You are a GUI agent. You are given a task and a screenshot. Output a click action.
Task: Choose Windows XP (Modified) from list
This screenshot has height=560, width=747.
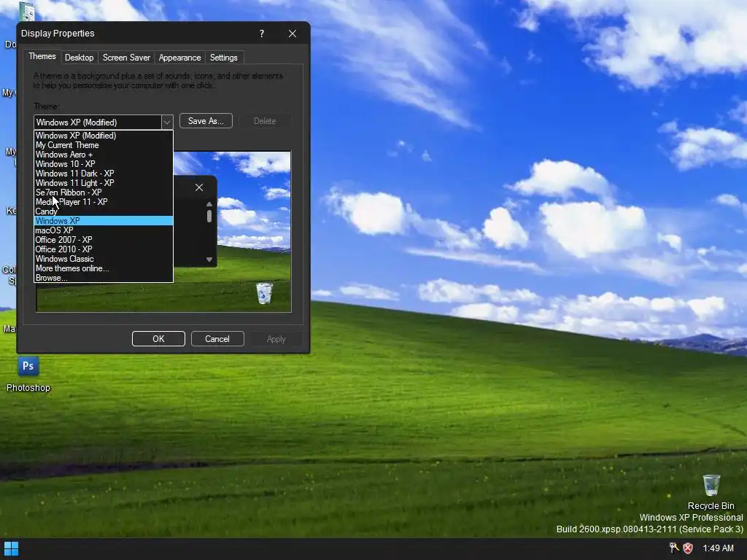click(104, 136)
